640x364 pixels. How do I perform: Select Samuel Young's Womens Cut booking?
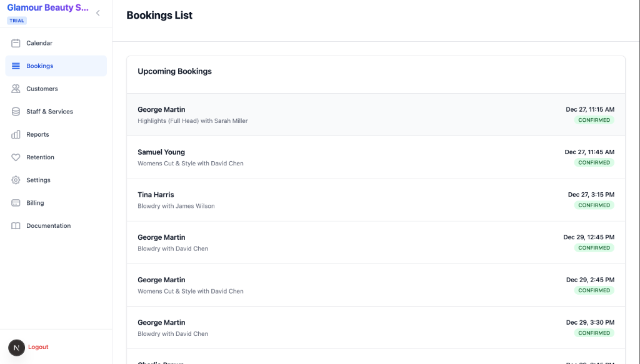coord(376,157)
